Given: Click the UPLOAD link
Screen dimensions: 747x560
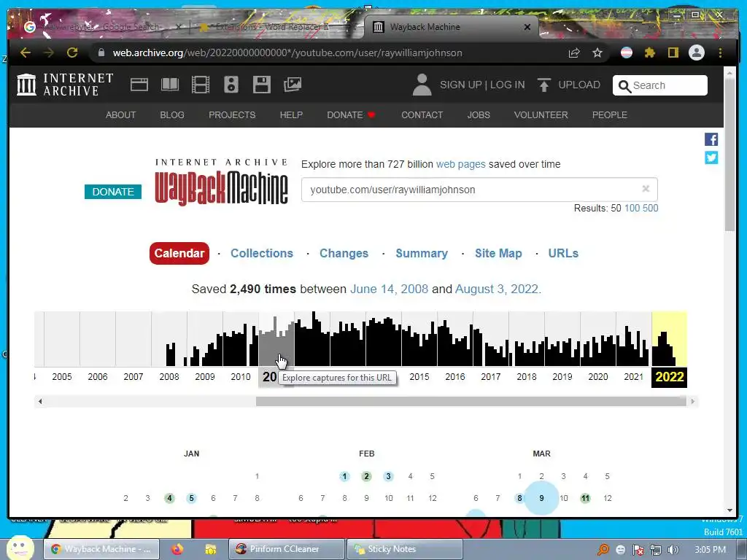Looking at the screenshot, I should [x=578, y=85].
